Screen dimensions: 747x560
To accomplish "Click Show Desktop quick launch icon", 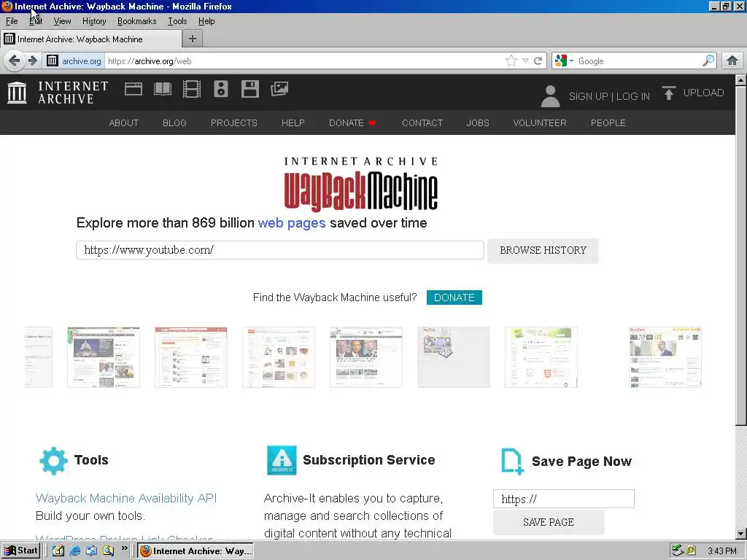I will (x=58, y=551).
